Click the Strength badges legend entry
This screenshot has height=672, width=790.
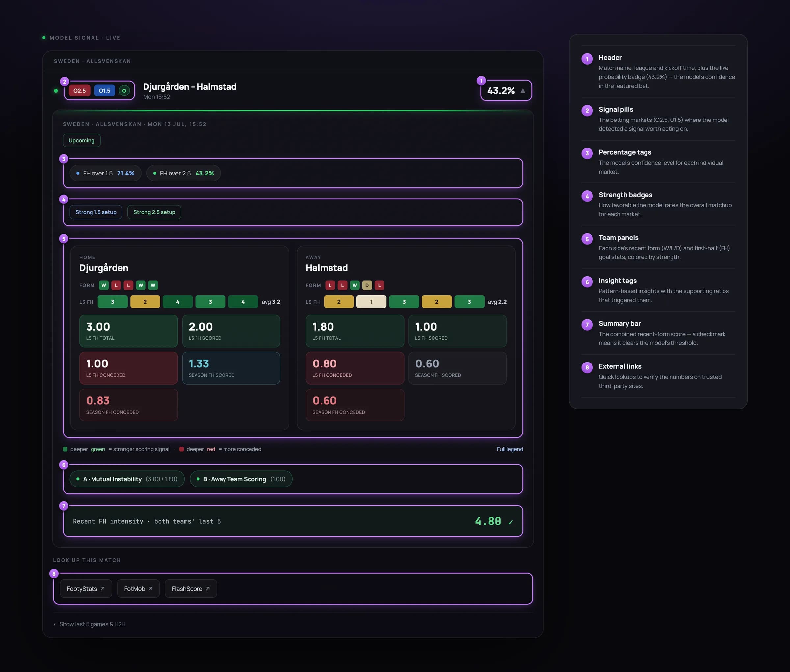coord(658,204)
